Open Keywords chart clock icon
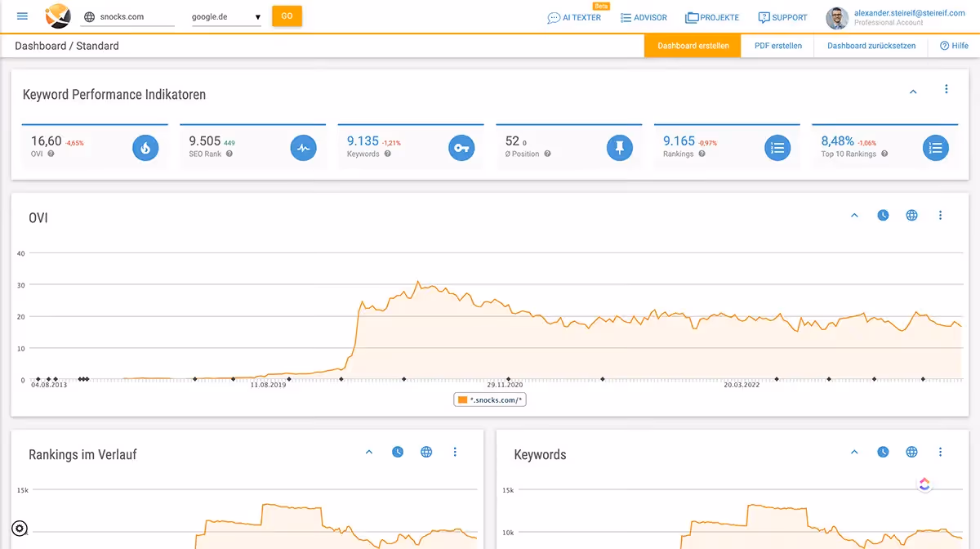The image size is (980, 549). 883,452
